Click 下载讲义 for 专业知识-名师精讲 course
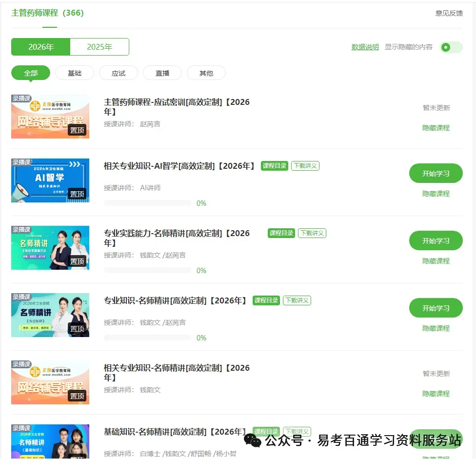 pyautogui.click(x=297, y=300)
